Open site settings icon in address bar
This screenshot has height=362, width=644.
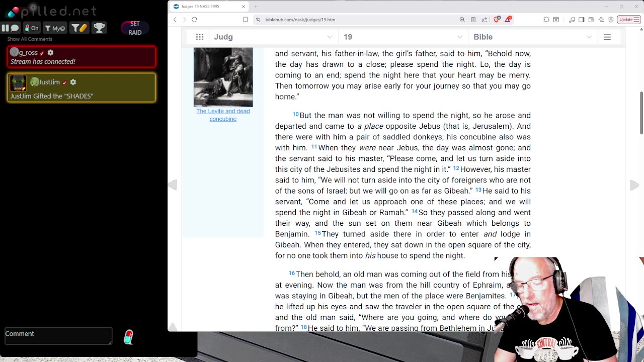click(258, 20)
